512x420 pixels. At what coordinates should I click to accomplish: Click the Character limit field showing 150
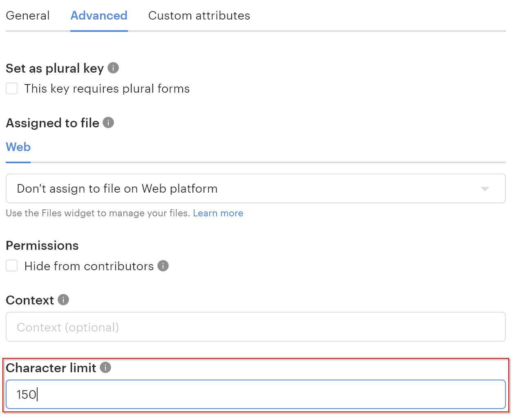256,394
